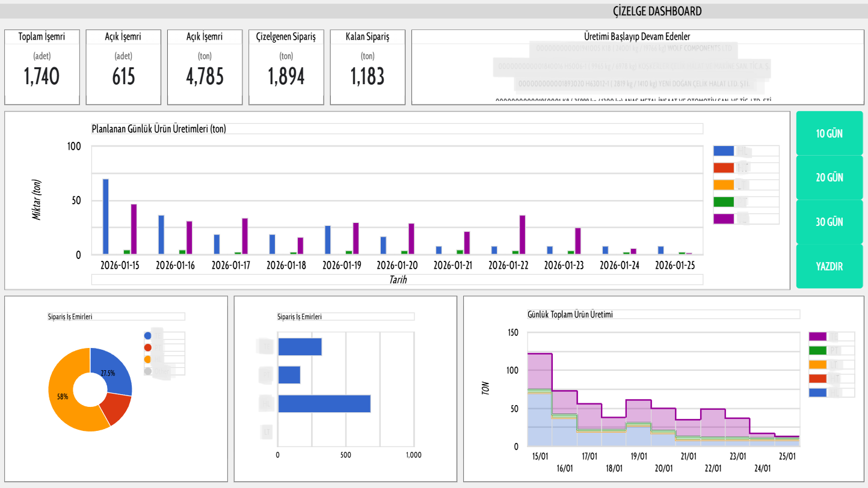
Task: Switch range to 20 GÜN
Action: tap(829, 178)
